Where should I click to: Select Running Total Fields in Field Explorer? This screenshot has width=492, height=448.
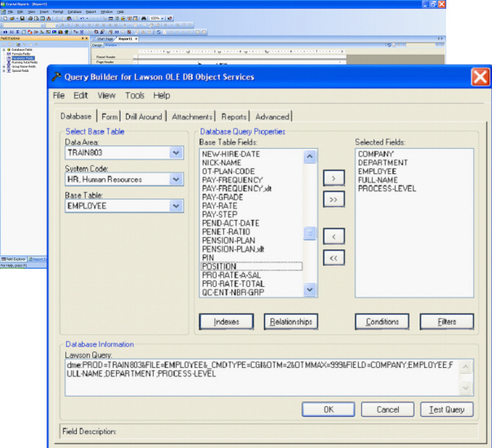[x=25, y=62]
